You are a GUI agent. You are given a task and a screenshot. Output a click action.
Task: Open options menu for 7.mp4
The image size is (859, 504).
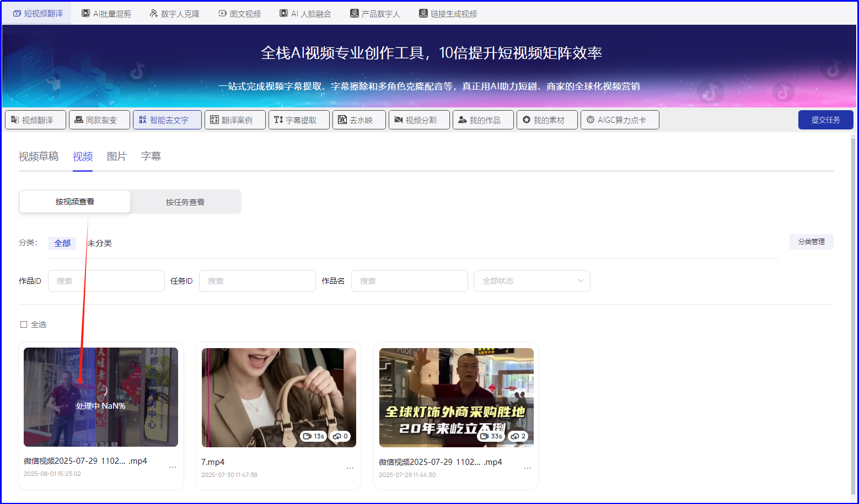350,467
